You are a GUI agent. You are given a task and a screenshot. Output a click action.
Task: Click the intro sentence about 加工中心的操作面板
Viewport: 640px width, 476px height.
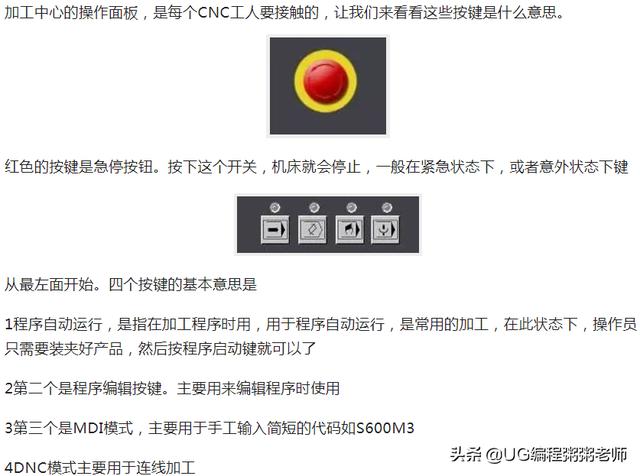(x=284, y=12)
